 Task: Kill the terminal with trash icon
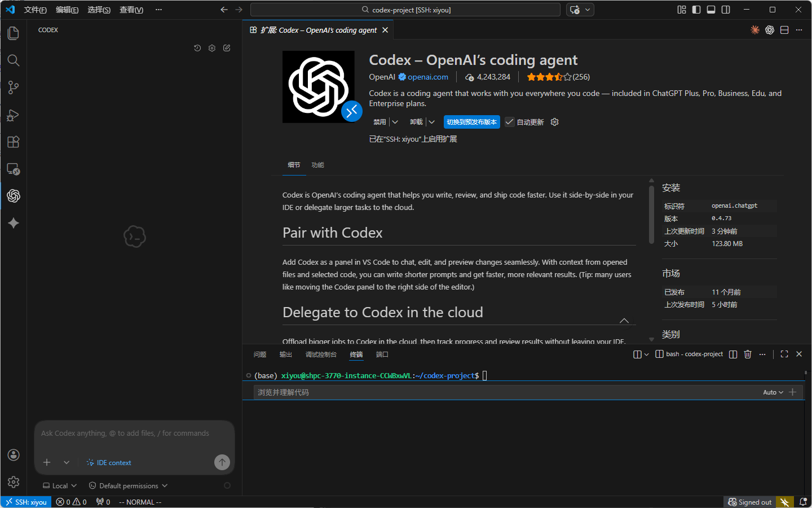pos(748,354)
